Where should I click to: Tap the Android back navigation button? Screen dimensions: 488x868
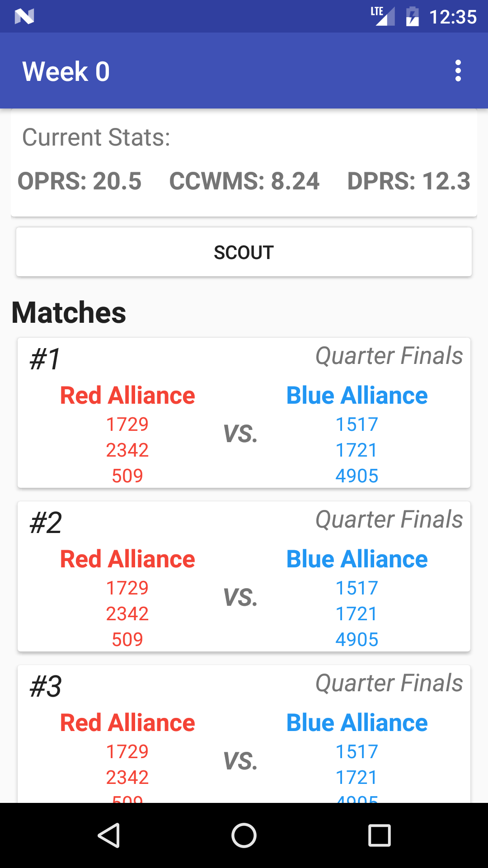pos(109,835)
